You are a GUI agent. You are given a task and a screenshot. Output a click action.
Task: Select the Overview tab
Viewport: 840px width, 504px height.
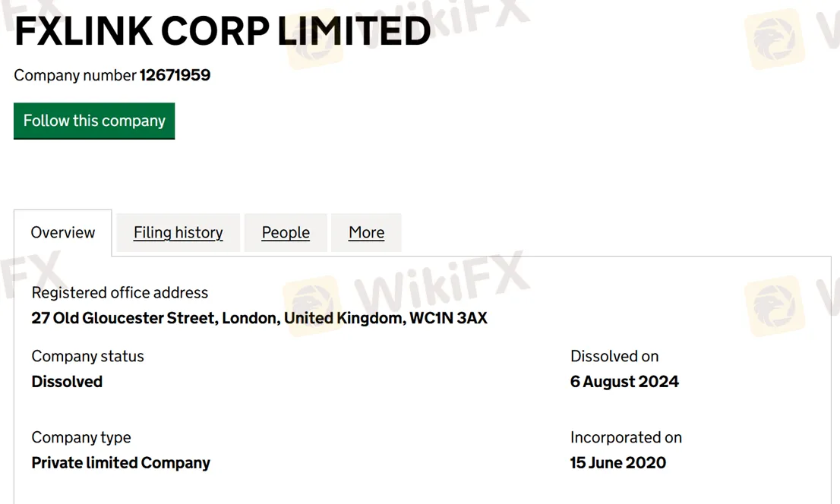(63, 232)
